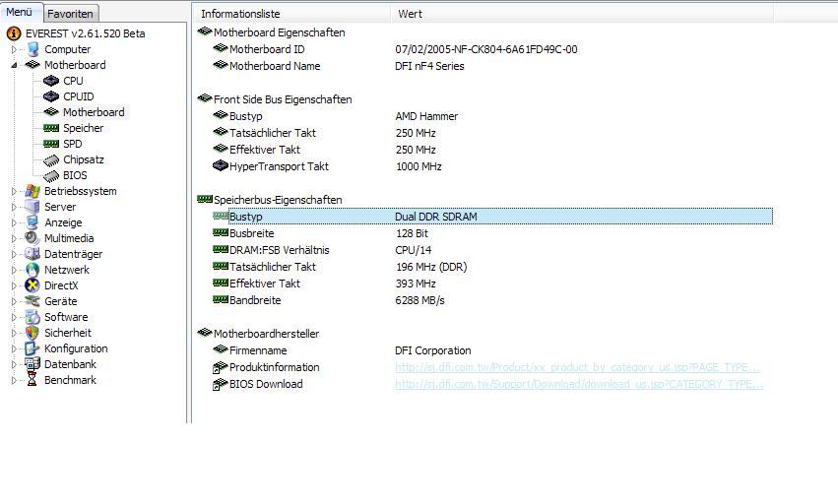The height and width of the screenshot is (504, 838).
Task: Click the CPUID chip icon in tree
Action: [x=51, y=96]
